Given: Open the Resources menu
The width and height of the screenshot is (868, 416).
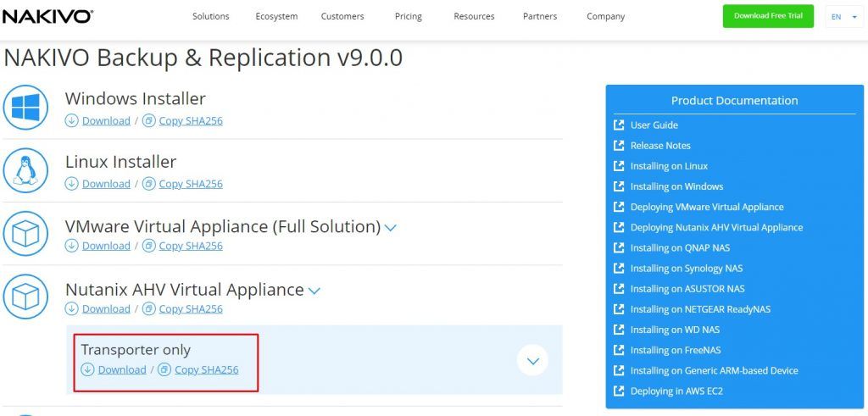Looking at the screenshot, I should 474,17.
